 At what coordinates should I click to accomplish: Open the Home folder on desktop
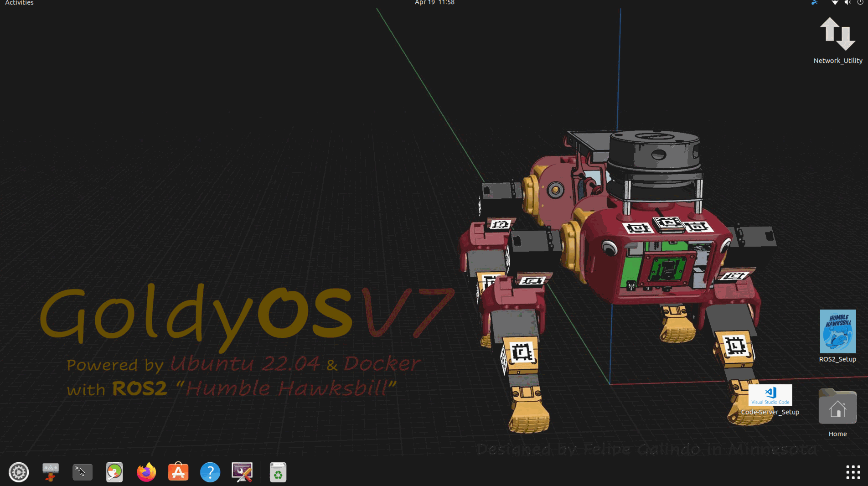click(x=837, y=413)
